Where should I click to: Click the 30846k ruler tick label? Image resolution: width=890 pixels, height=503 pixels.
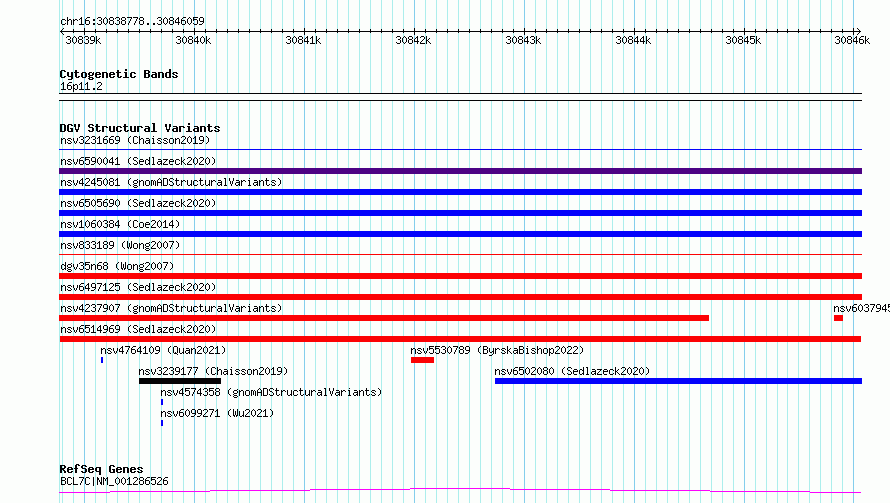click(852, 40)
